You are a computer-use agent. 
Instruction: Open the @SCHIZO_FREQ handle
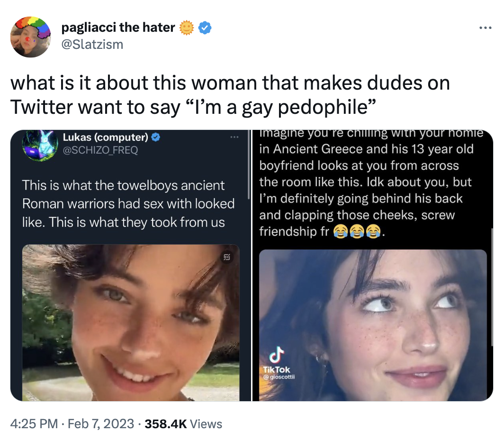tap(100, 150)
